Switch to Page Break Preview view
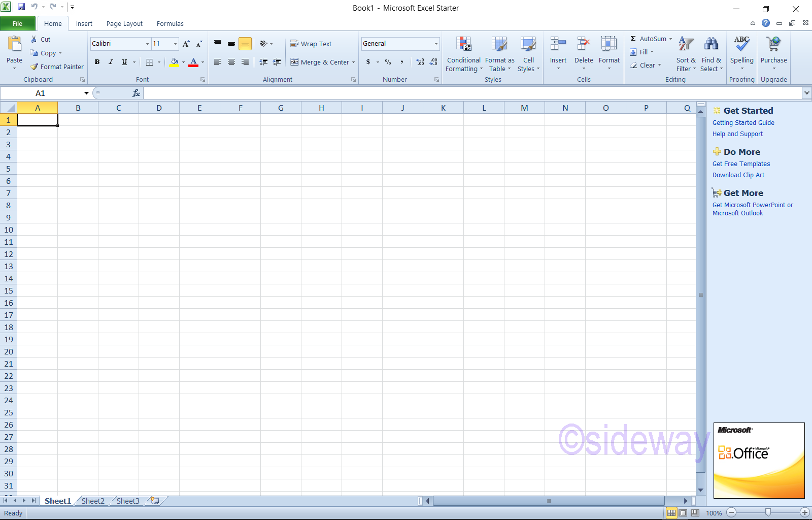The image size is (812, 520). coord(695,513)
